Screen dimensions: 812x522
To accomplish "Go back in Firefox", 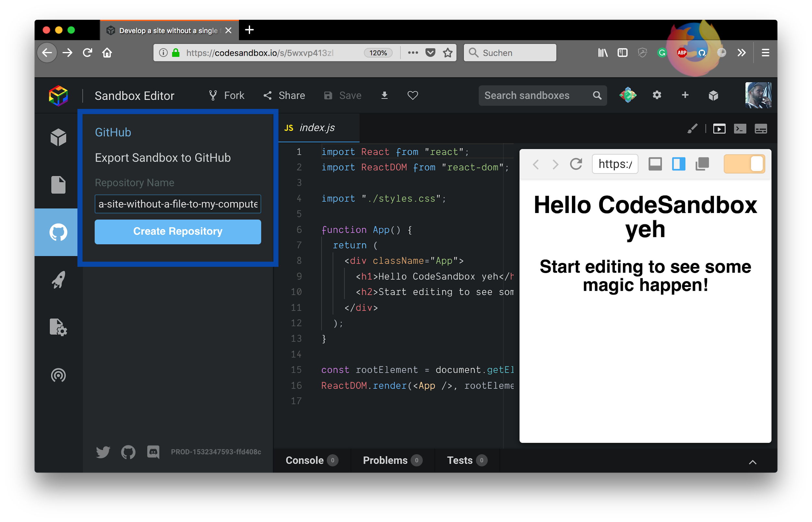I will pos(47,53).
